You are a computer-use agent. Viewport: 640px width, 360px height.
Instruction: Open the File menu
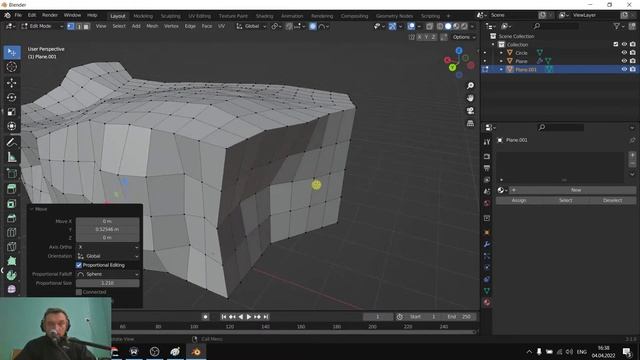pos(18,15)
